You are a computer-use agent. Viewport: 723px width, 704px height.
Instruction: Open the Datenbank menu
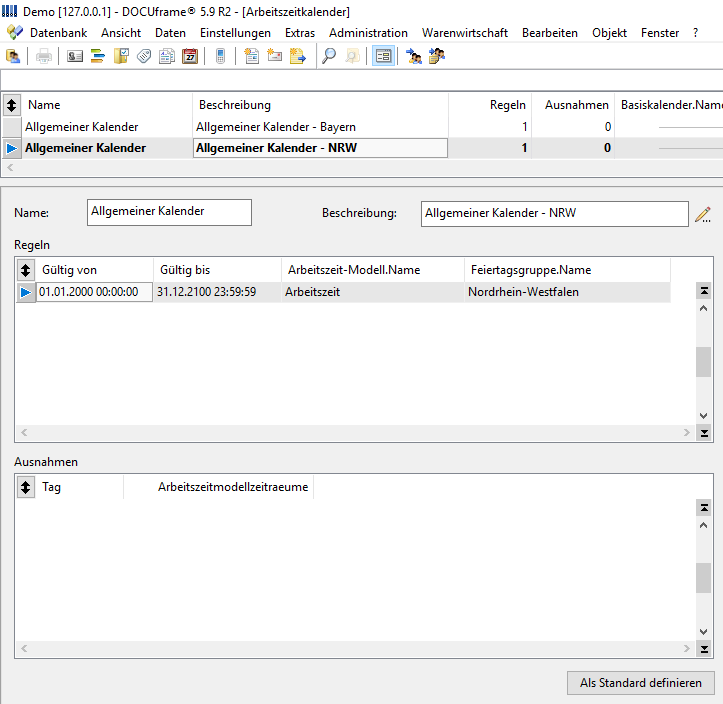(x=59, y=33)
